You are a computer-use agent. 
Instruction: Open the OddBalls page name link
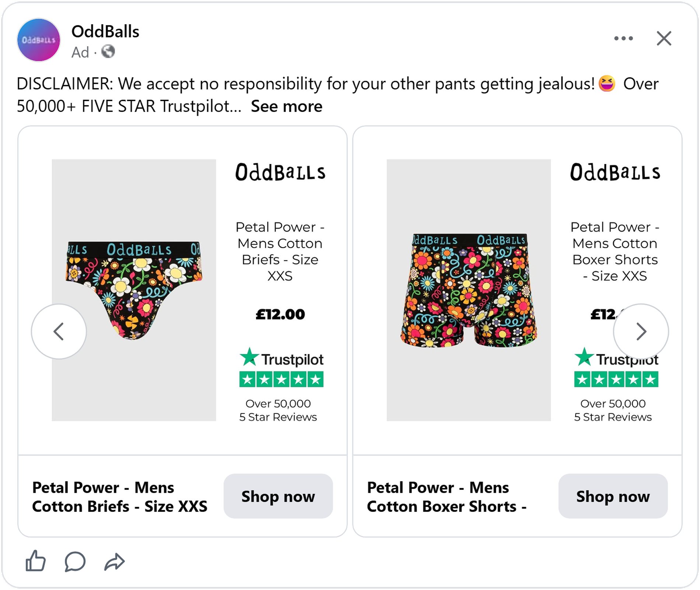[105, 32]
